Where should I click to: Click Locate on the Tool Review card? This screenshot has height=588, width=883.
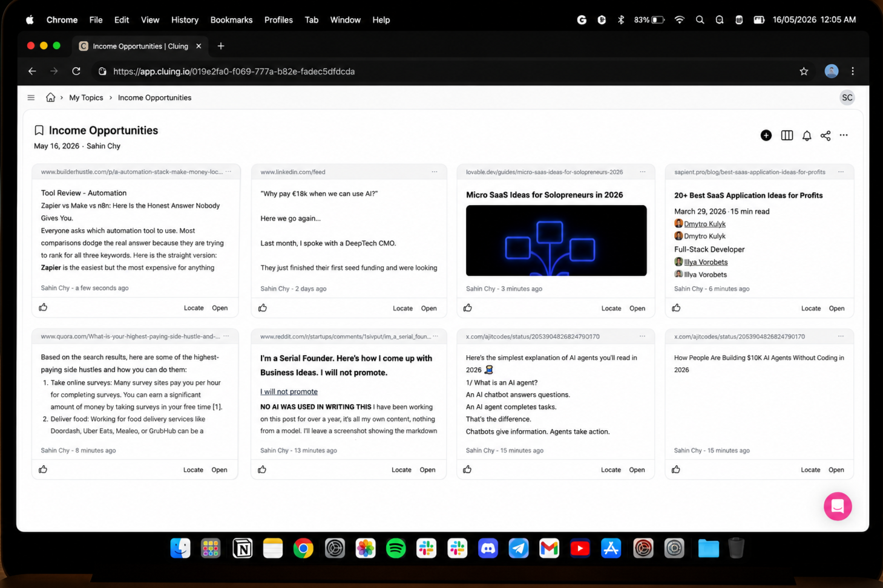click(194, 308)
